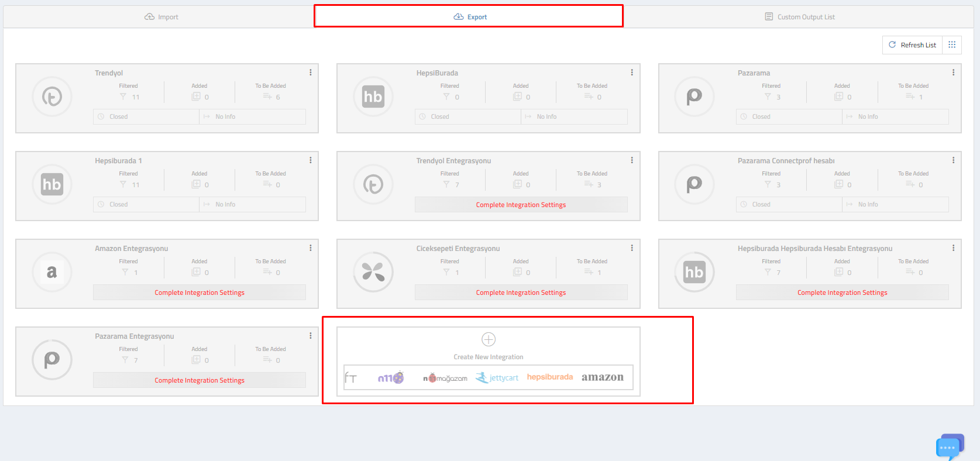Select the Export tab
The height and width of the screenshot is (461, 980).
tap(470, 17)
